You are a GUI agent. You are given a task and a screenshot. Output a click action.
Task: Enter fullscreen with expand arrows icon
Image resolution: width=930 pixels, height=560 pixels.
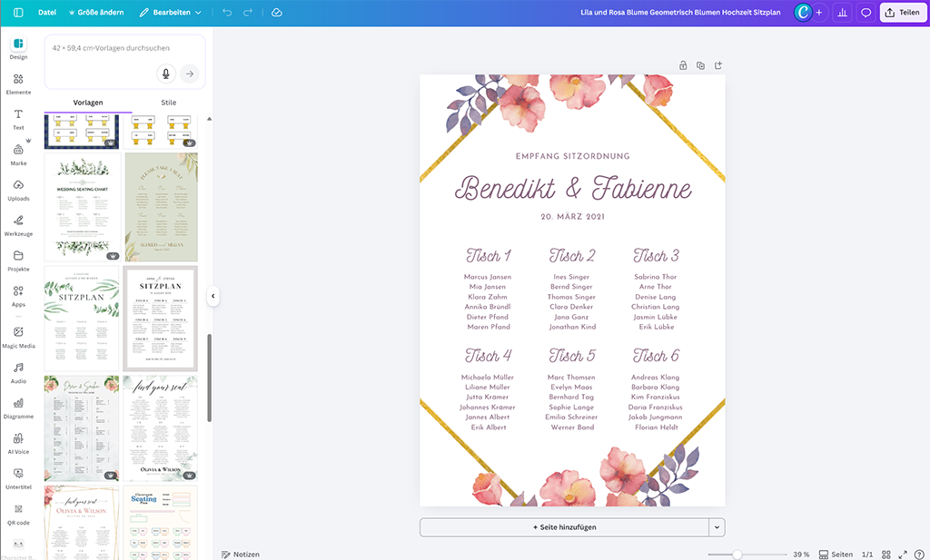903,554
